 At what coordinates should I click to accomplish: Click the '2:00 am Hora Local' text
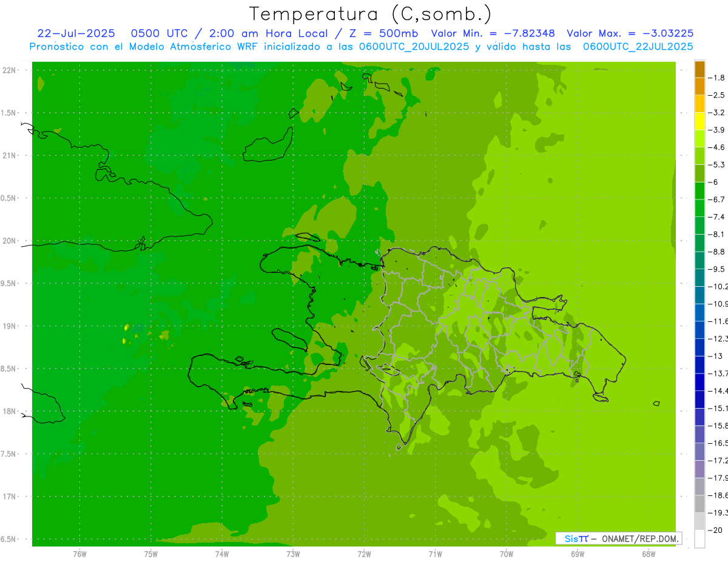pyautogui.click(x=269, y=33)
